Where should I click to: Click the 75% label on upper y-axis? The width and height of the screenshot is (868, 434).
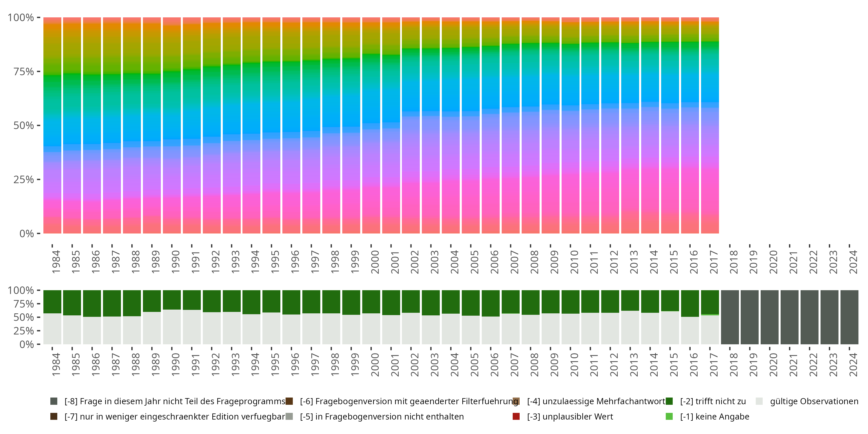(x=24, y=71)
